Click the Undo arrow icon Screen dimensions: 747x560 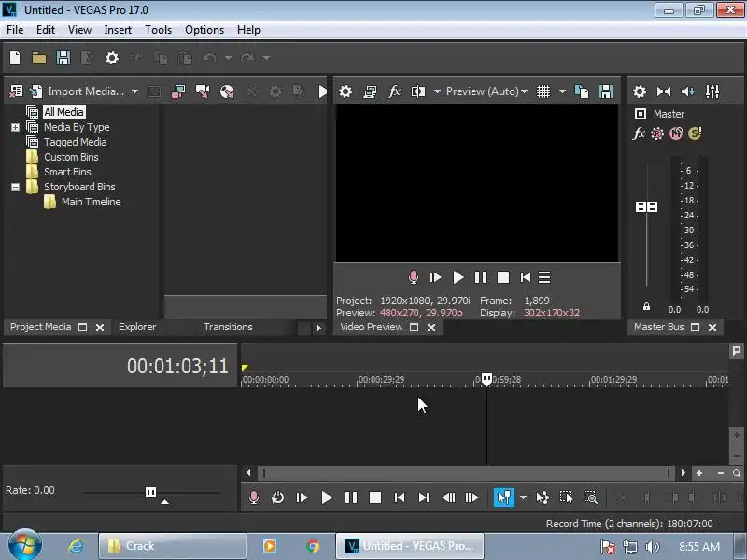click(x=209, y=58)
